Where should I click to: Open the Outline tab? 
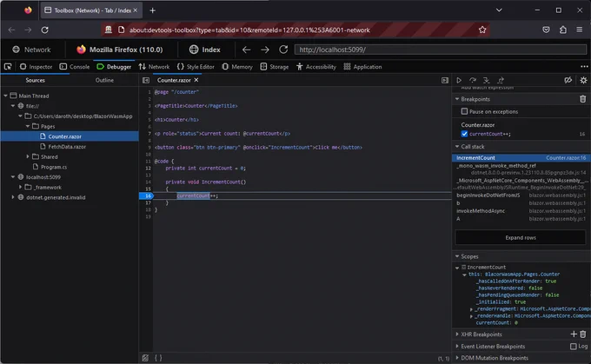(x=104, y=80)
